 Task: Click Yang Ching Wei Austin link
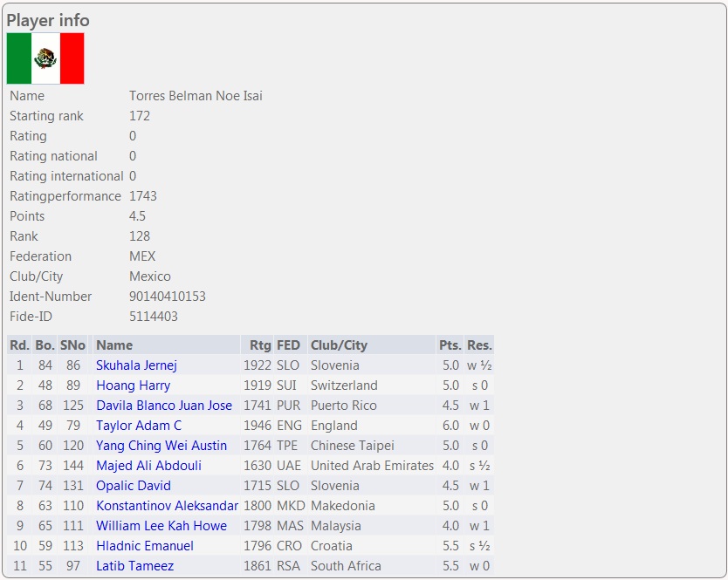(x=161, y=446)
